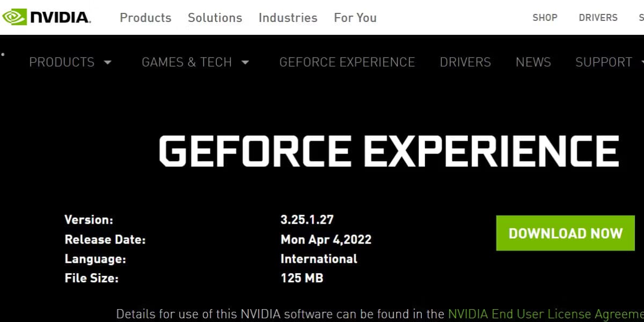The width and height of the screenshot is (644, 322).
Task: Click the File Size: label
Action: (91, 278)
